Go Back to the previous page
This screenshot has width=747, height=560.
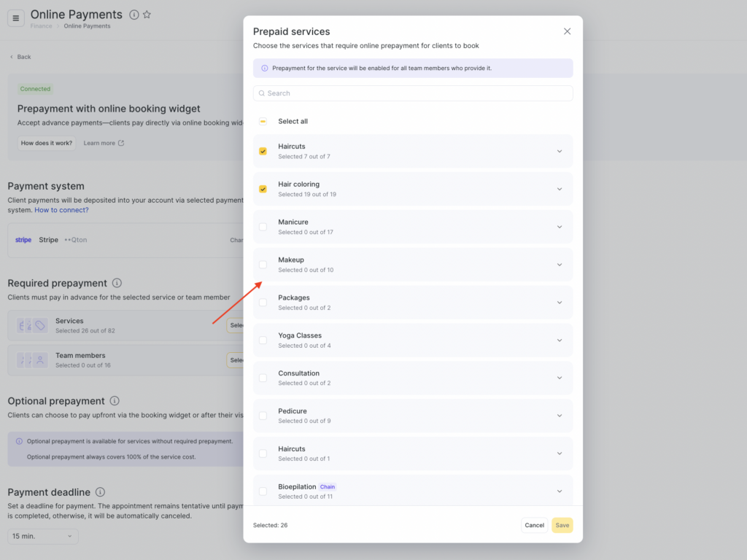20,57
